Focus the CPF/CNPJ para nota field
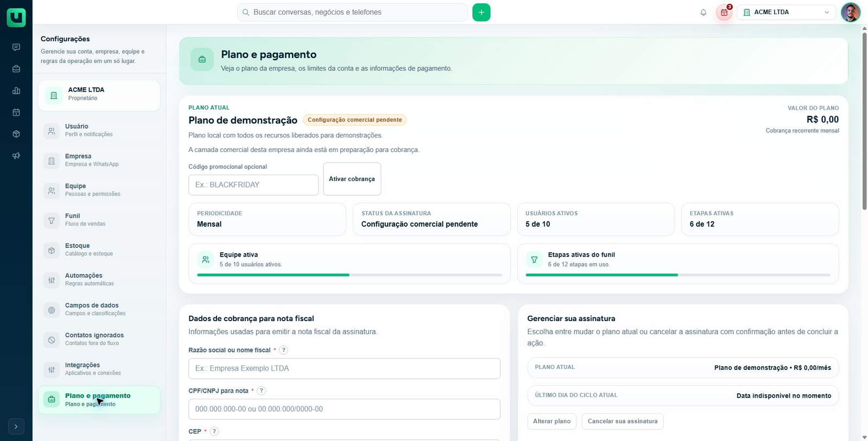Screen dimensions: 868x441 pos(344,409)
